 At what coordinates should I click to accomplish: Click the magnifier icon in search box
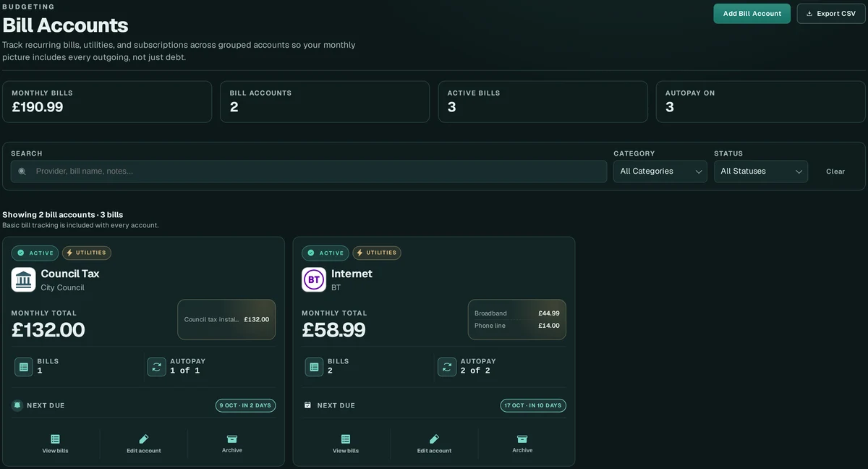(x=22, y=172)
